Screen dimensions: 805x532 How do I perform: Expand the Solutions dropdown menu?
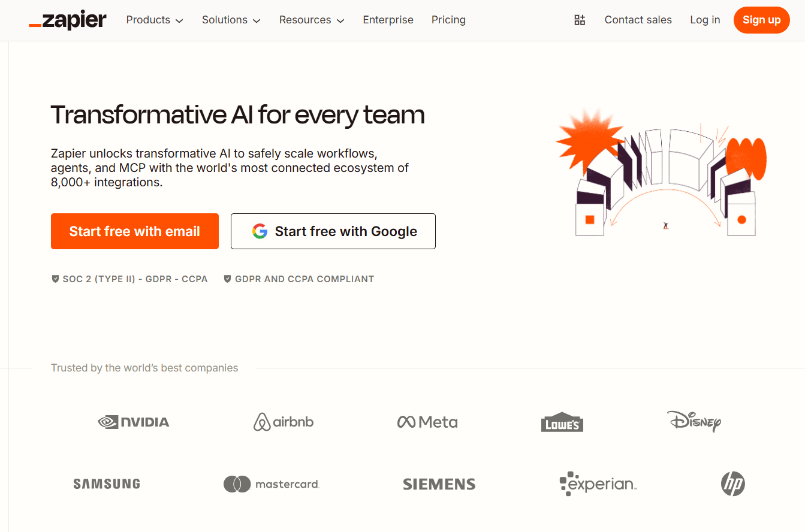tap(231, 20)
